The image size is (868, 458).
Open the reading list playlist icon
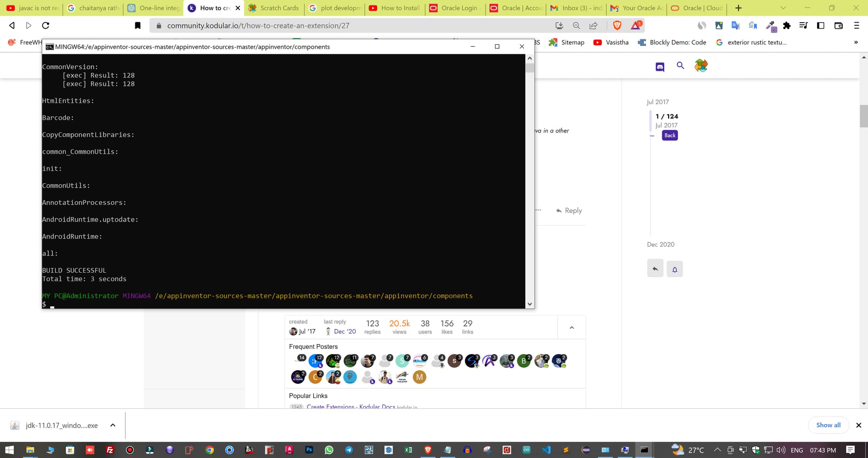pyautogui.click(x=803, y=25)
